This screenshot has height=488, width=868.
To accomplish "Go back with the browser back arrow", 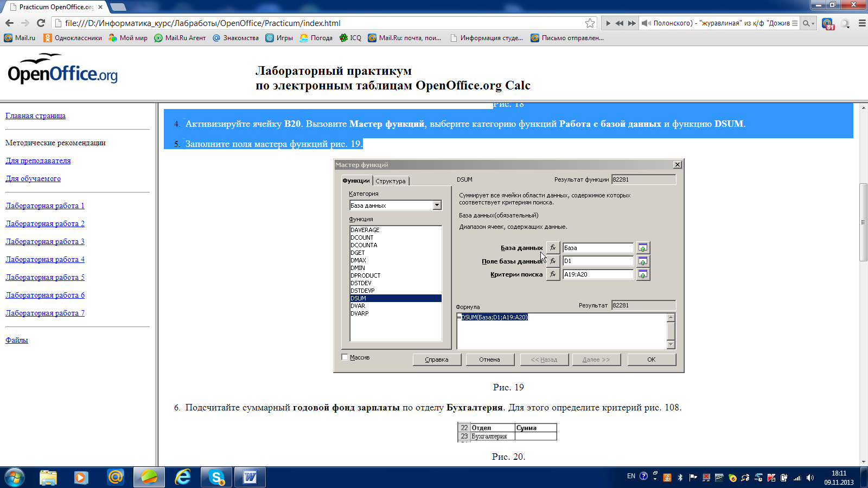I will [9, 23].
